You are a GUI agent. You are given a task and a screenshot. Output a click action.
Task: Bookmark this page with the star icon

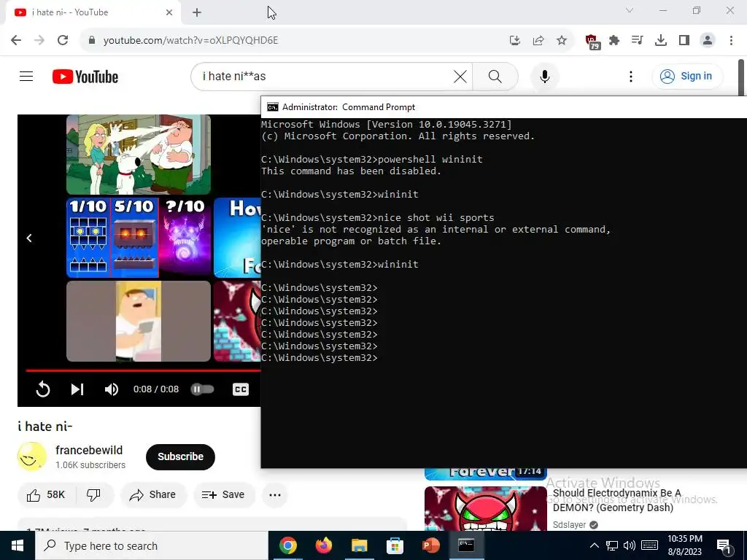pyautogui.click(x=562, y=40)
